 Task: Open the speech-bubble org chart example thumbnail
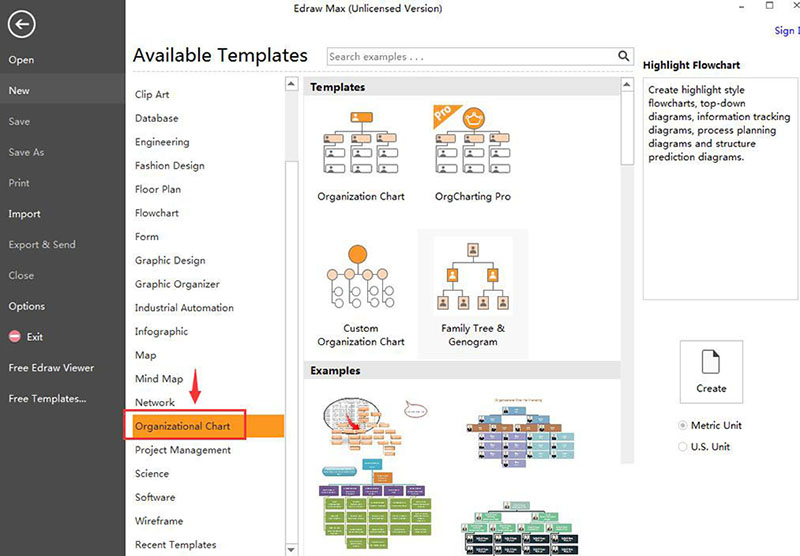pos(375,427)
